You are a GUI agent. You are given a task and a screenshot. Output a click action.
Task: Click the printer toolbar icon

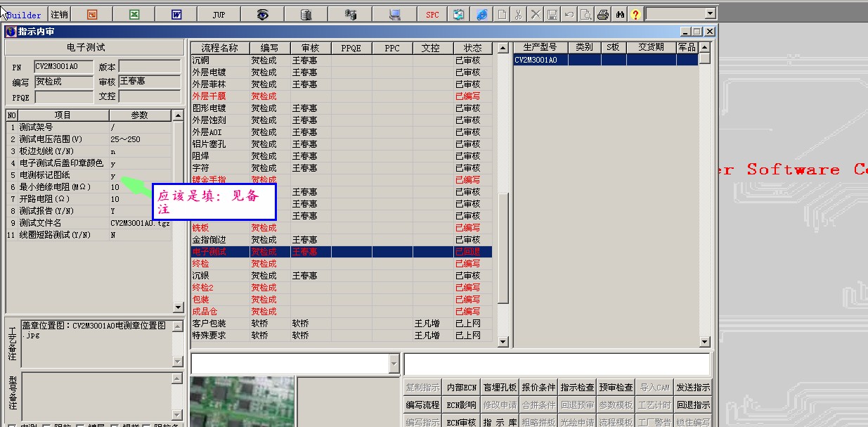click(603, 14)
